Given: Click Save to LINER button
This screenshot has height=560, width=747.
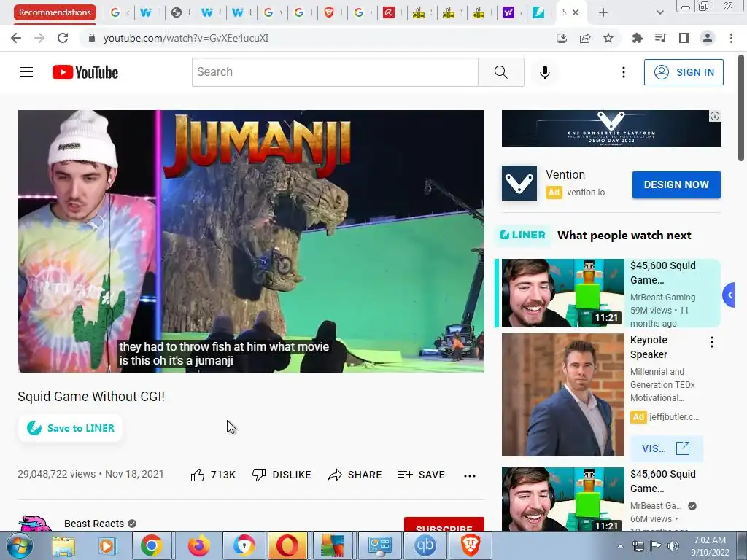Looking at the screenshot, I should 71,428.
